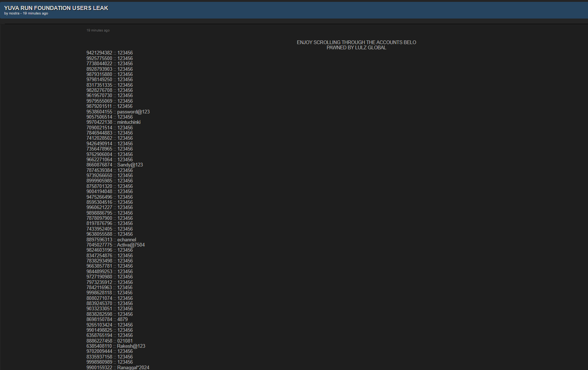The height and width of the screenshot is (370, 588).
Task: Click the word USERS in the thread title
Action: (82, 8)
